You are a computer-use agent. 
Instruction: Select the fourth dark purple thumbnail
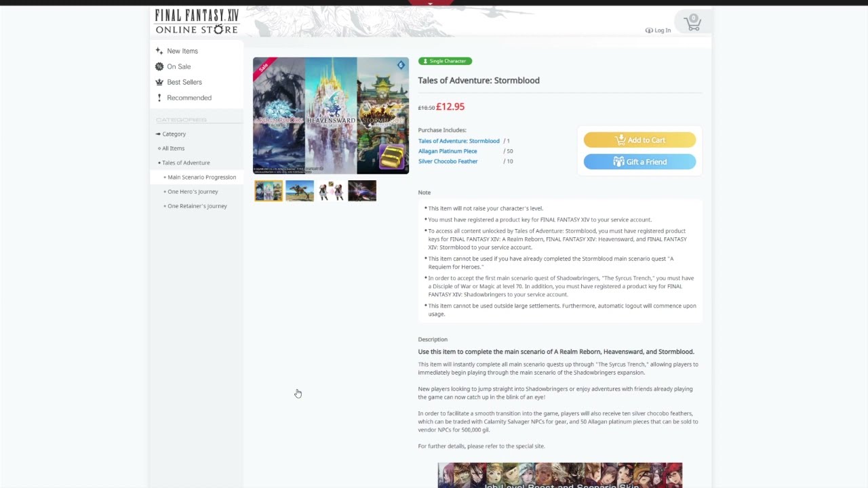[362, 191]
